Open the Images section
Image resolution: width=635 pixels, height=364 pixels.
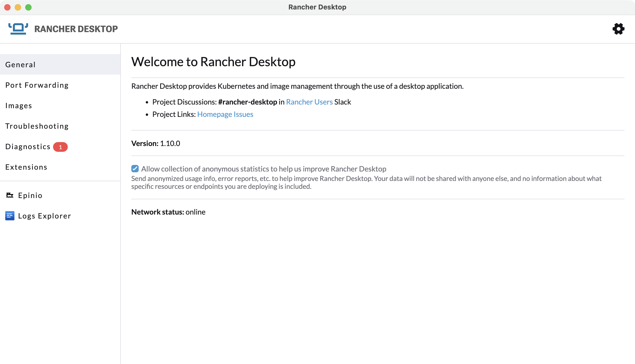tap(19, 106)
